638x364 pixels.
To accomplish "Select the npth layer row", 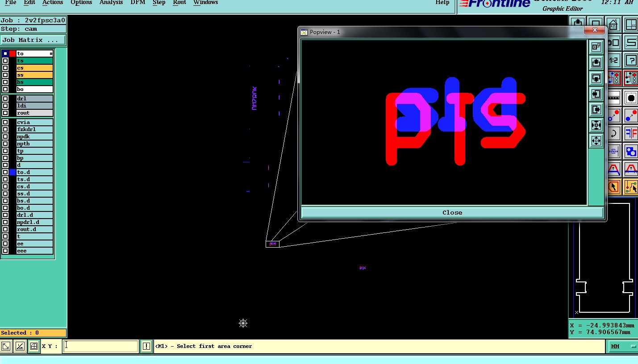I will (x=35, y=144).
